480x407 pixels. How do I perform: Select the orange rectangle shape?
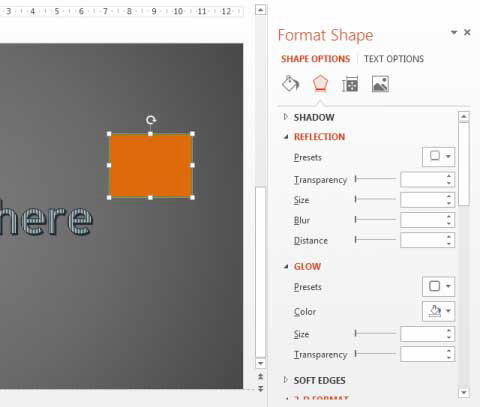pyautogui.click(x=151, y=166)
